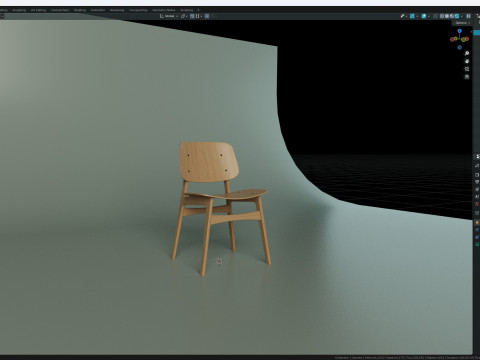
Task: Open the object type visibility dropdown
Action: 403,16
